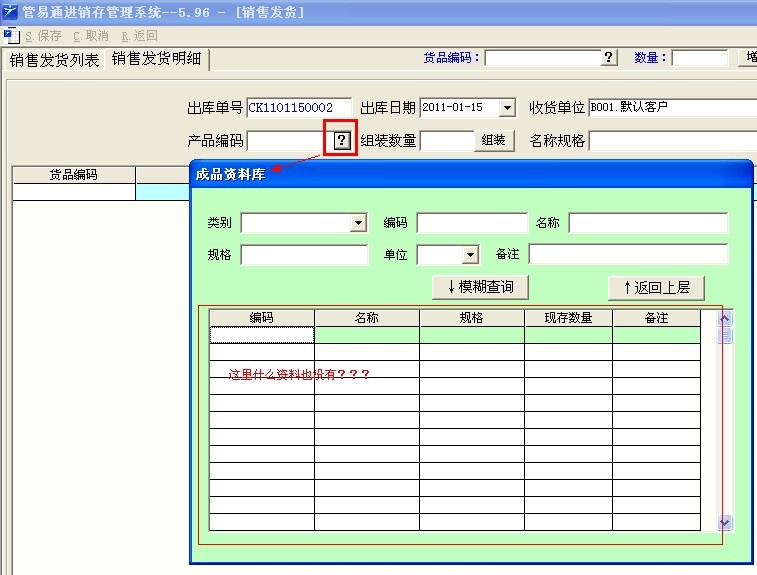Click the 返回上层 back button

tap(657, 288)
